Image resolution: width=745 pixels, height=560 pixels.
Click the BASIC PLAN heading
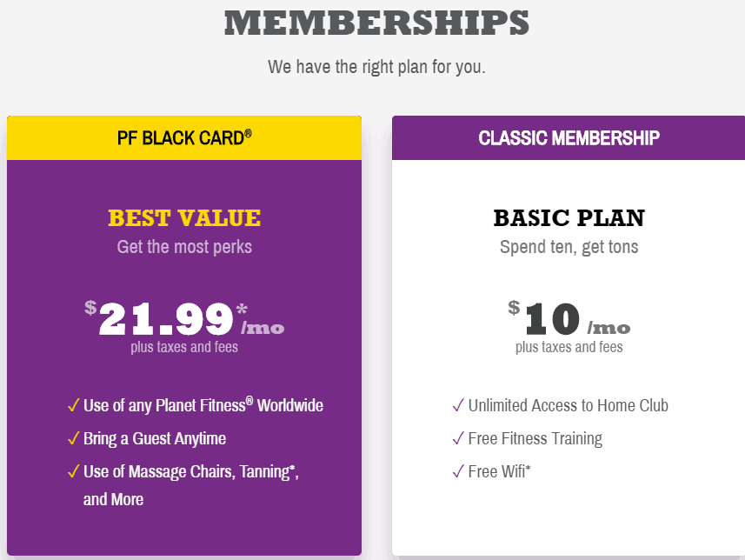569,218
